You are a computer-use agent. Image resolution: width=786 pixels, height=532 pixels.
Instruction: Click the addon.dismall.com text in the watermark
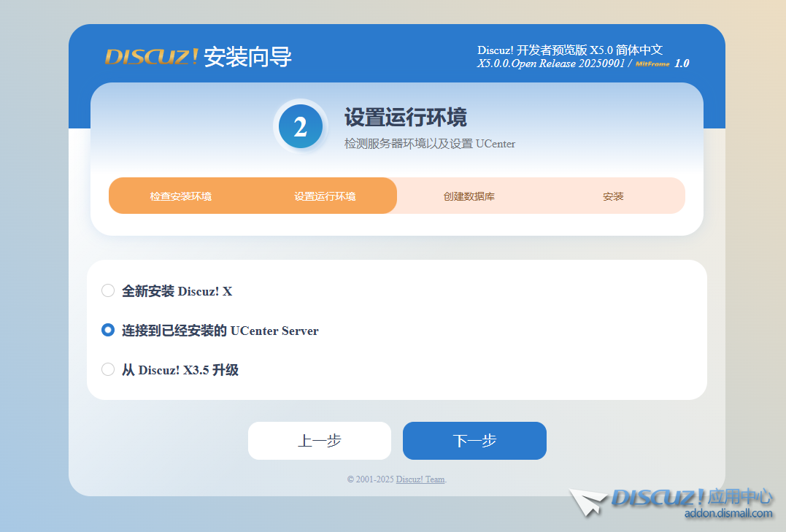[x=728, y=514]
